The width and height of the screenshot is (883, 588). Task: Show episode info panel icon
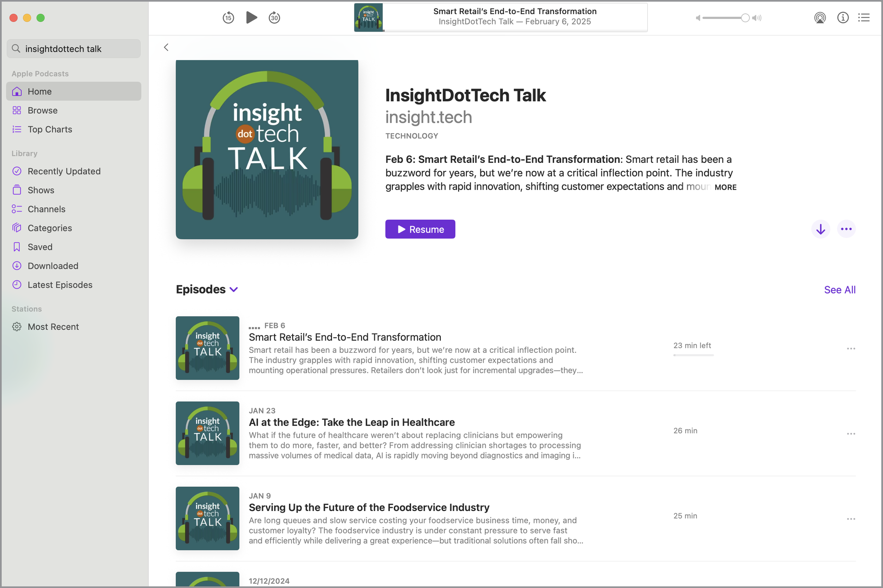[842, 18]
